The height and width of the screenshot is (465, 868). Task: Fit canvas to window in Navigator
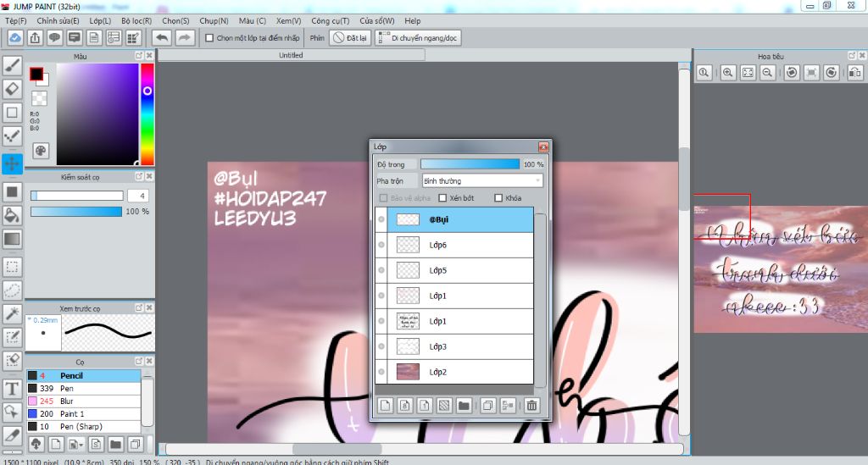(x=748, y=73)
